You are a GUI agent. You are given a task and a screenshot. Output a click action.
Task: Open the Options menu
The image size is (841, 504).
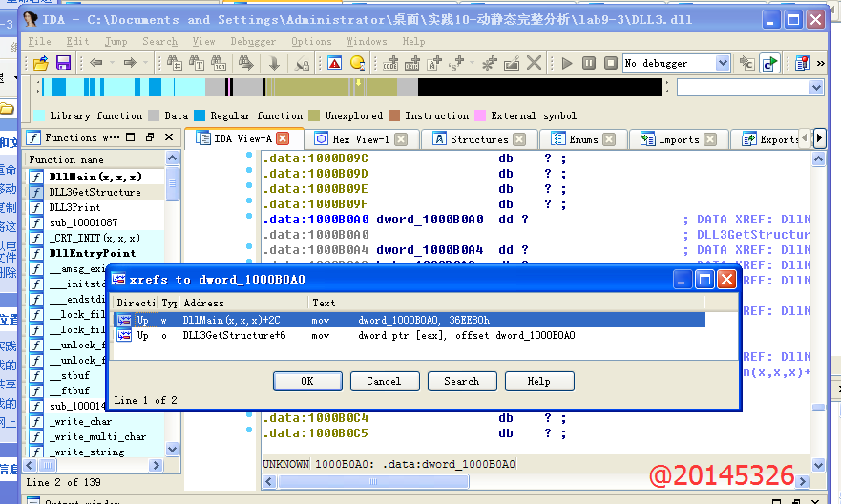point(311,41)
